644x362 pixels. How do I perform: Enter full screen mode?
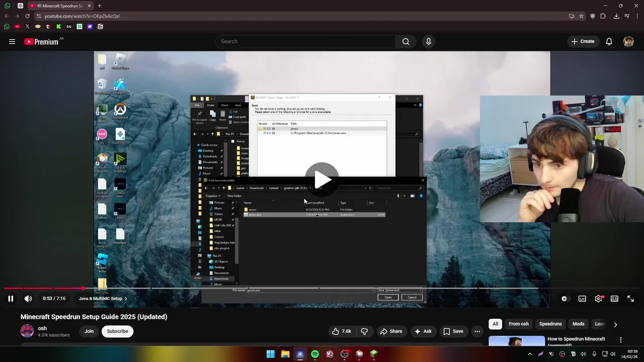(x=630, y=299)
